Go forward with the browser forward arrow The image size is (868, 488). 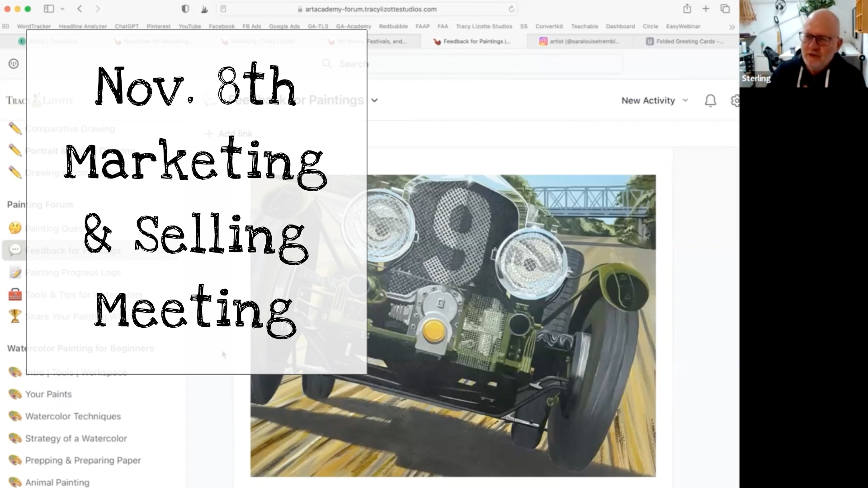(98, 9)
